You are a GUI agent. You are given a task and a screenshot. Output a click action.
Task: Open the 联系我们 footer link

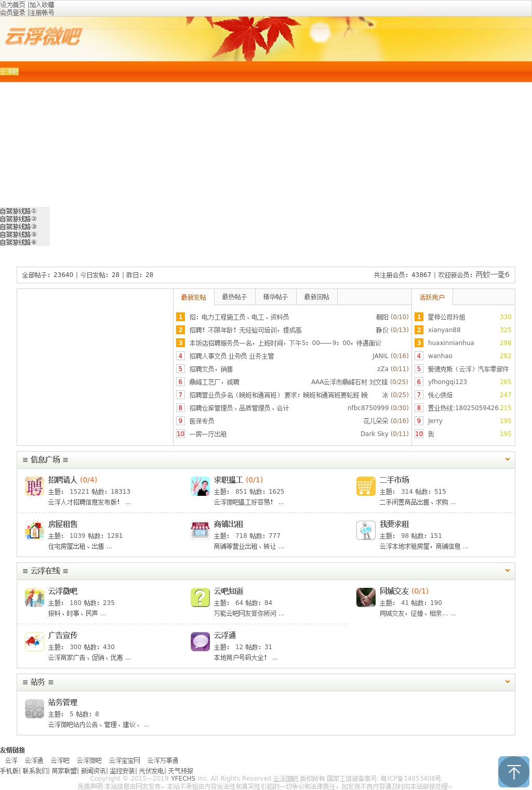coord(35,771)
